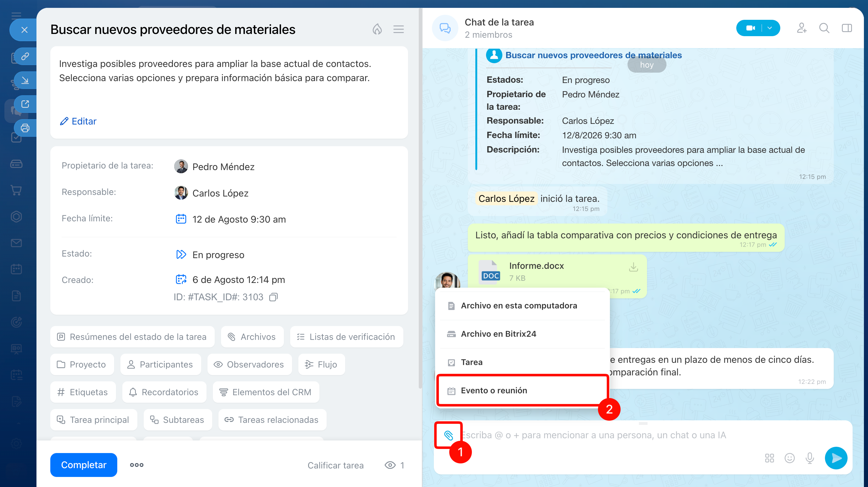This screenshot has width=868, height=487.
Task: Click the Editar link under the description
Action: pyautogui.click(x=78, y=121)
